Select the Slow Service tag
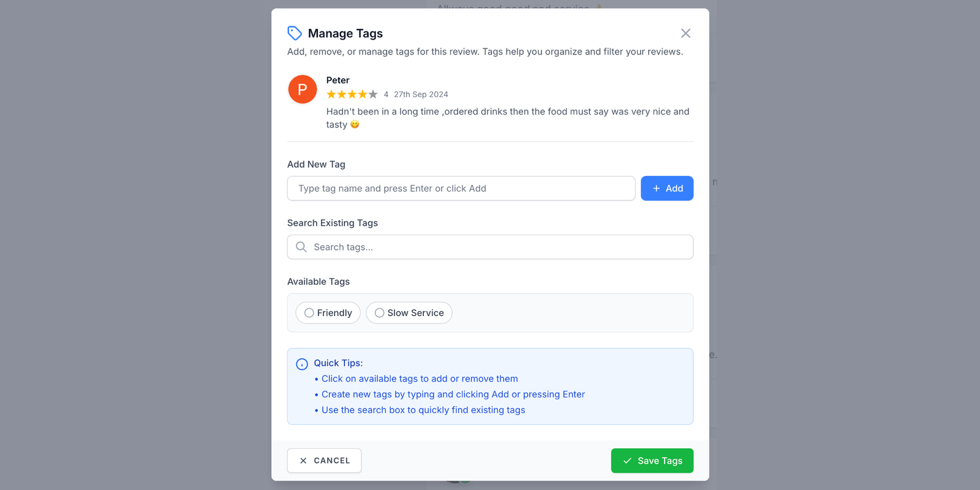980x490 pixels. point(409,313)
